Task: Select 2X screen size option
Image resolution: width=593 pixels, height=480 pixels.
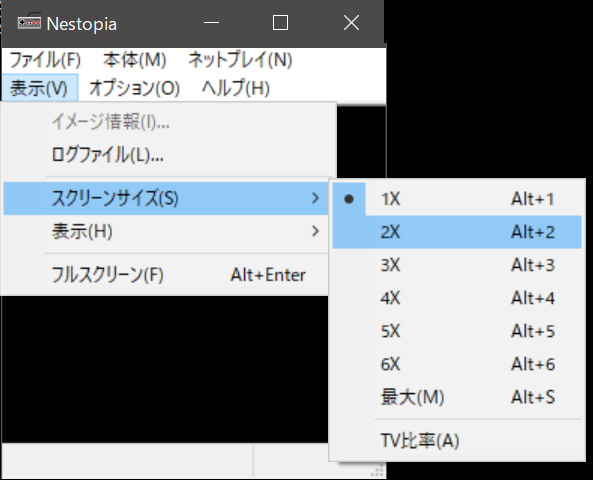Action: [x=457, y=232]
